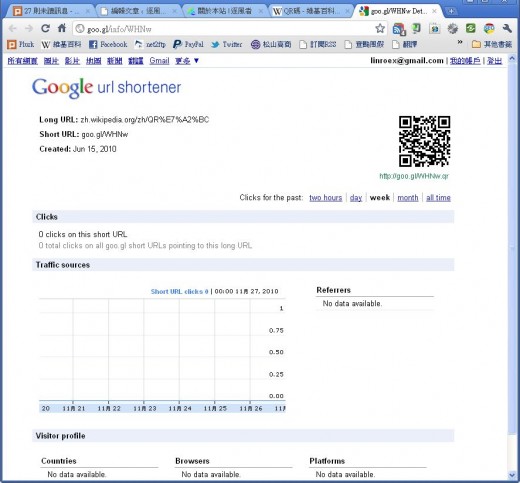Click the camera screenshot extension icon

[435, 29]
